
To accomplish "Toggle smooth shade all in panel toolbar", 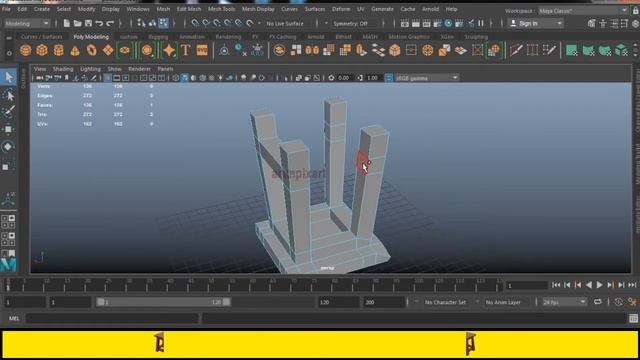I will click(x=184, y=78).
